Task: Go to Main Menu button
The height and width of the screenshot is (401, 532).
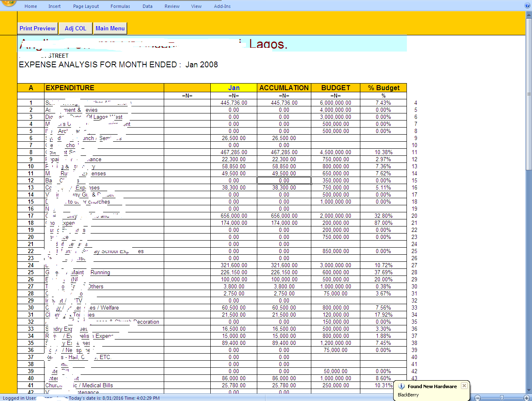Action: [110, 28]
